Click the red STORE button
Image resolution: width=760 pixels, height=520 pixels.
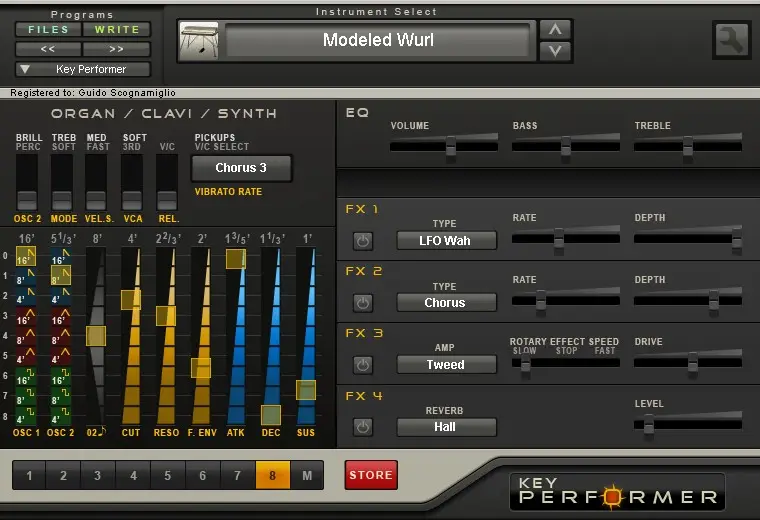(x=371, y=475)
